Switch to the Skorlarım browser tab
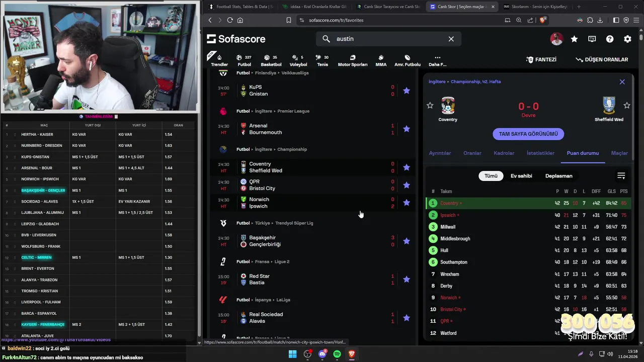 tap(535, 7)
